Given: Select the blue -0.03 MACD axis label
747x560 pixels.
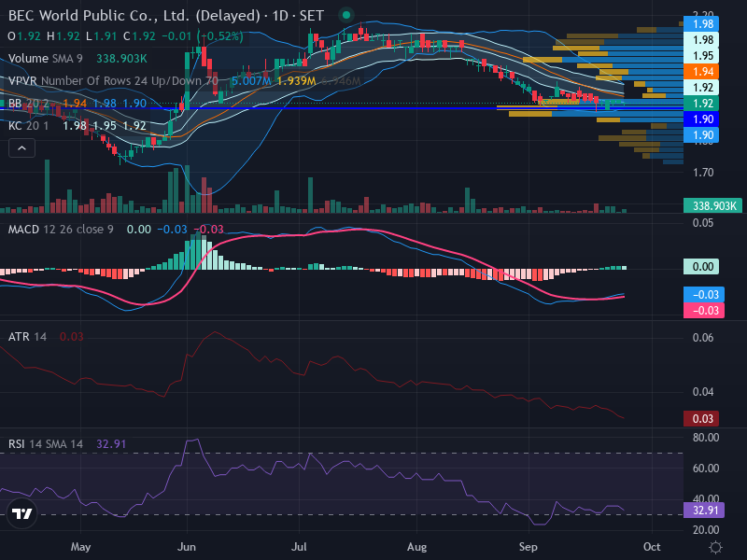Looking at the screenshot, I should (x=704, y=295).
